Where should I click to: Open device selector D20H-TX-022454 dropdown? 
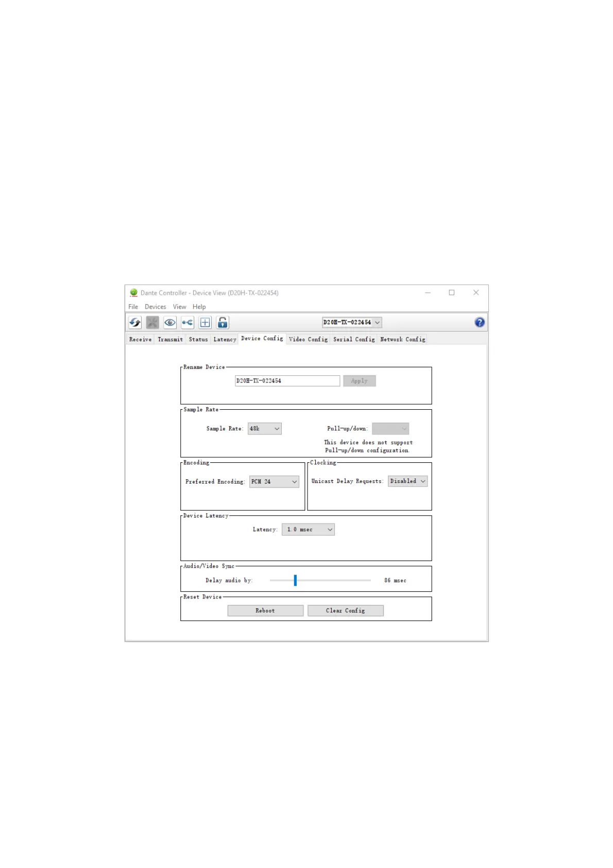pyautogui.click(x=352, y=323)
